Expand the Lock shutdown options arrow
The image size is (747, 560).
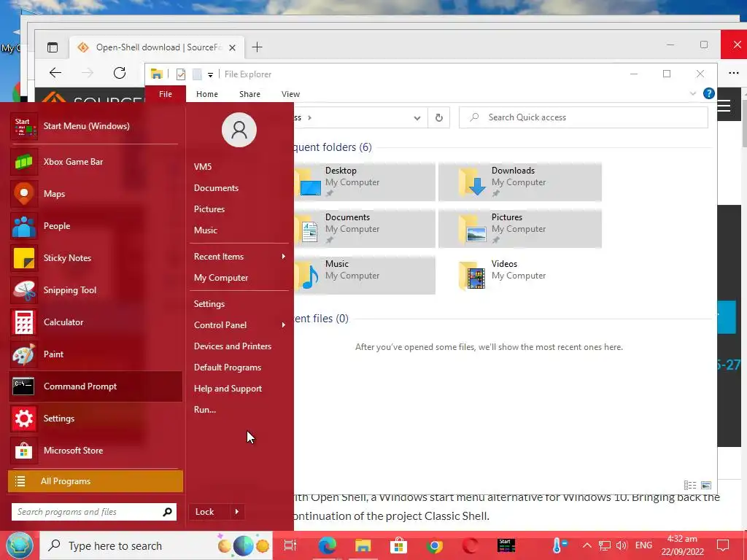[237, 512]
